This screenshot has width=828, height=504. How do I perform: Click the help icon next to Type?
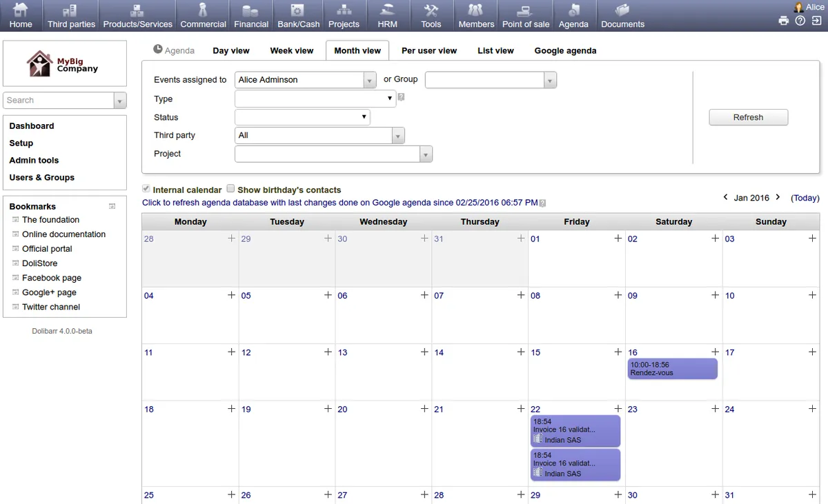(401, 97)
